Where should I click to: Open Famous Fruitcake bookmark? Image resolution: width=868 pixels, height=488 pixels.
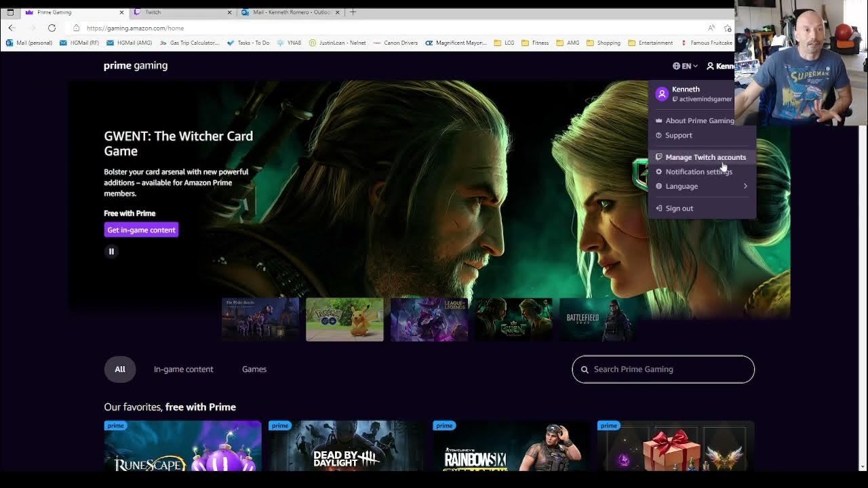(x=707, y=43)
